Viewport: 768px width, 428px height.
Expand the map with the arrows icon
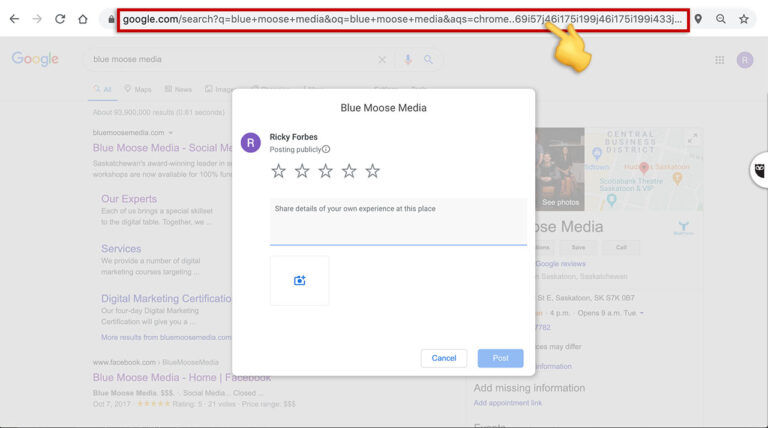692,139
